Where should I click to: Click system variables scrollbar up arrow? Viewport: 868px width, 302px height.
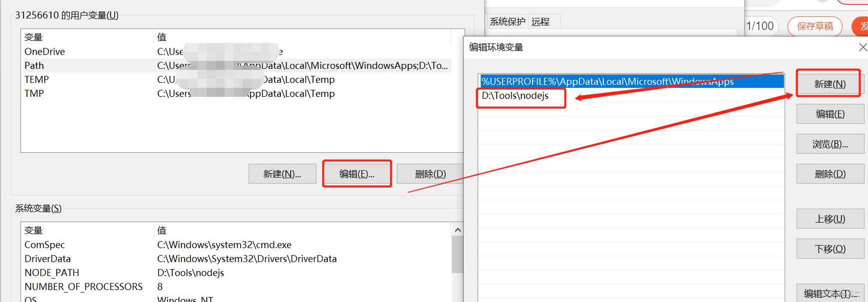[x=458, y=230]
